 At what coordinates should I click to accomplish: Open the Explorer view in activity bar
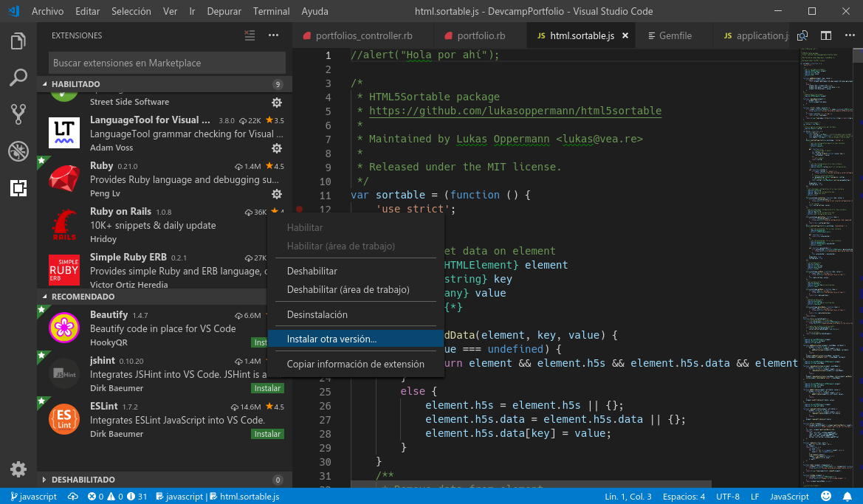pos(18,41)
